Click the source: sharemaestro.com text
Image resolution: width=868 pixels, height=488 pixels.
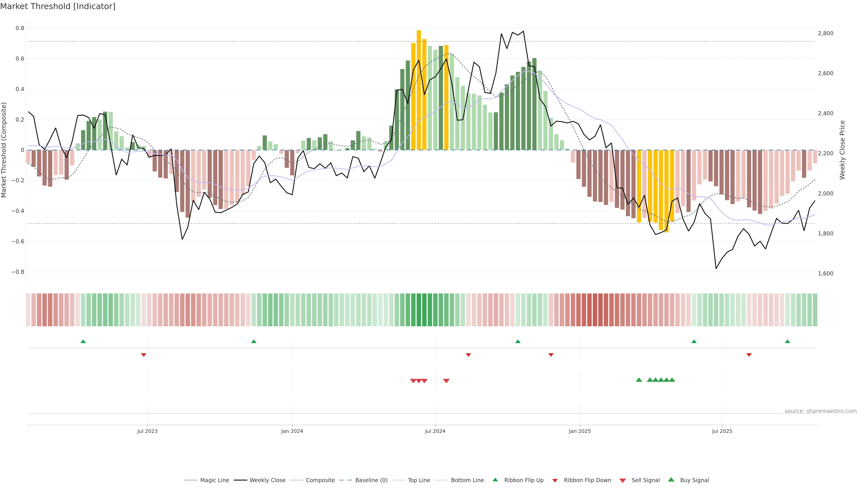[821, 411]
